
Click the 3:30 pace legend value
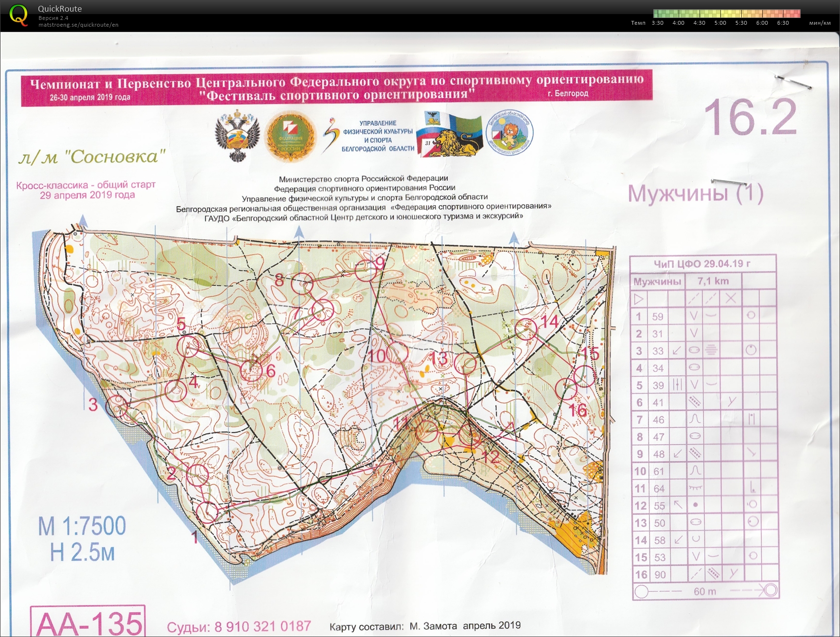[x=658, y=23]
